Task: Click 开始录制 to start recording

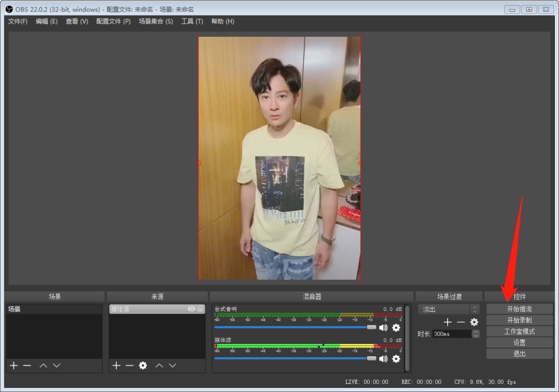Action: [520, 321]
